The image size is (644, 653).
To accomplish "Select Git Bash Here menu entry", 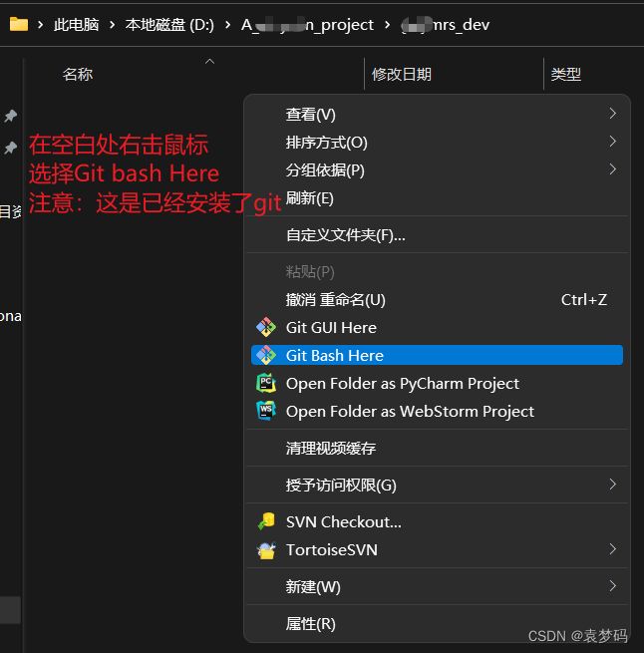I will (437, 355).
